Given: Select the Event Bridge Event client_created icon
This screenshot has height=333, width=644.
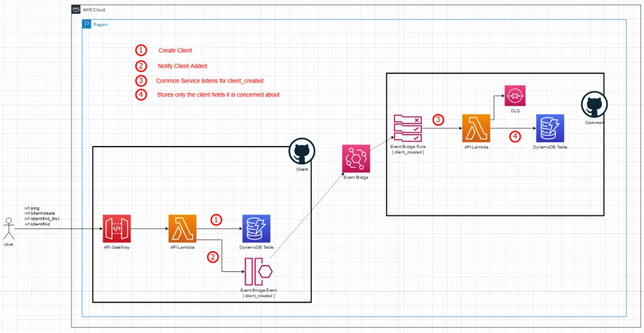Looking at the screenshot, I should (x=258, y=271).
